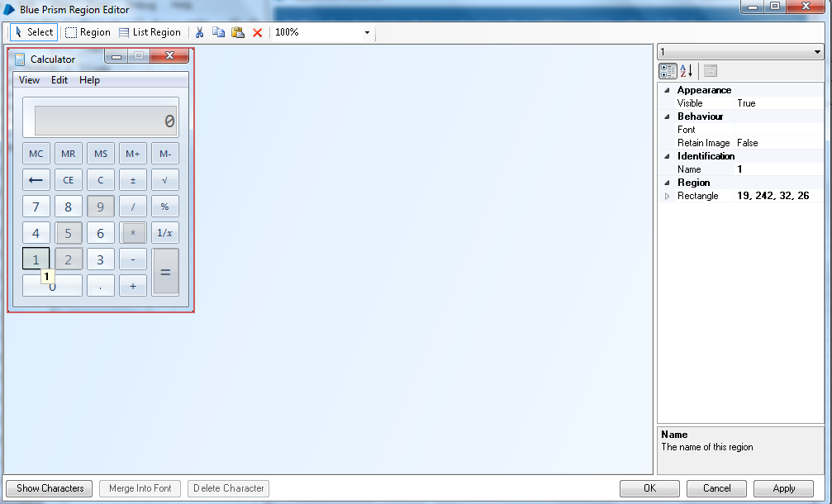Paste a region using the paste icon
This screenshot has height=504, width=832.
[238, 32]
